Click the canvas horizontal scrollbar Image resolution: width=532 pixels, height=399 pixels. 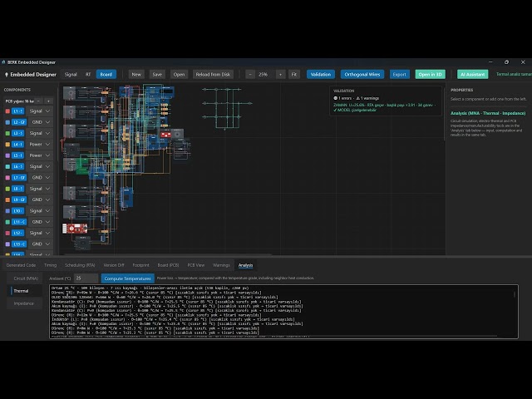[x=168, y=254]
